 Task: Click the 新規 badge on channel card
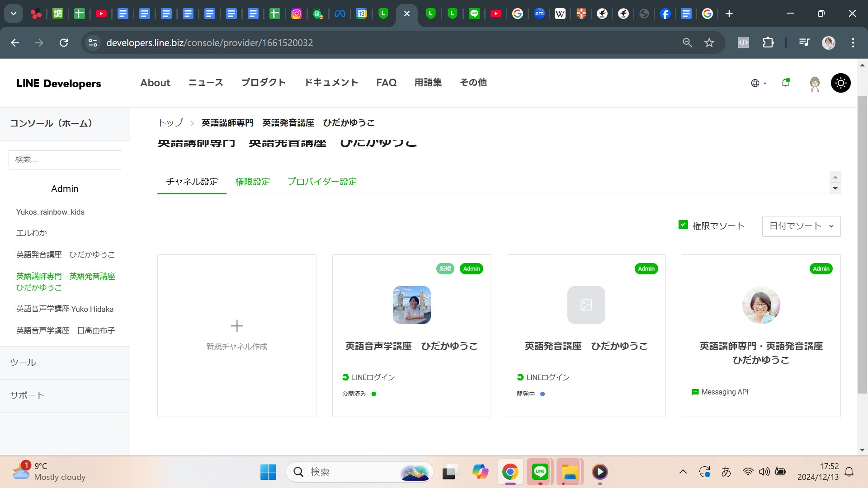coord(445,268)
